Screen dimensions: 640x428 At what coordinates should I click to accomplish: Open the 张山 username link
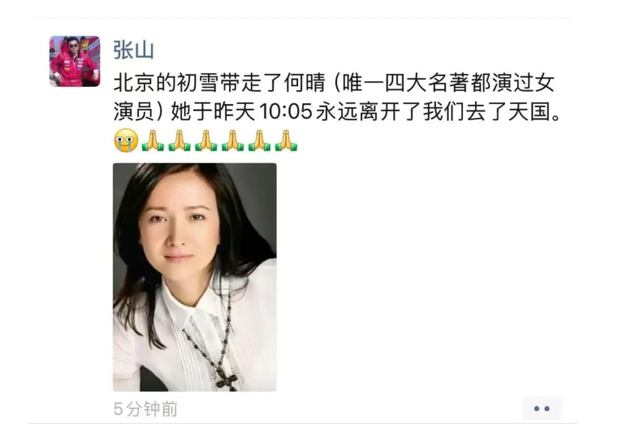pos(133,51)
